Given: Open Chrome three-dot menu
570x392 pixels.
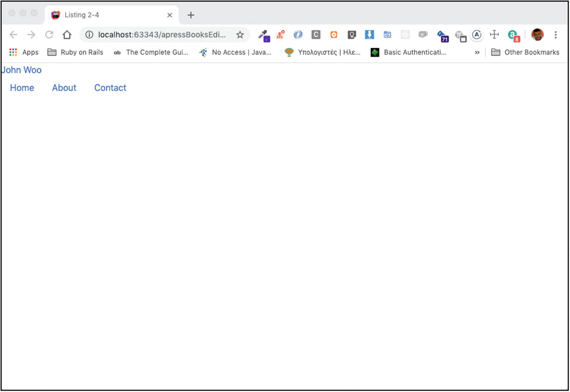Looking at the screenshot, I should click(556, 35).
